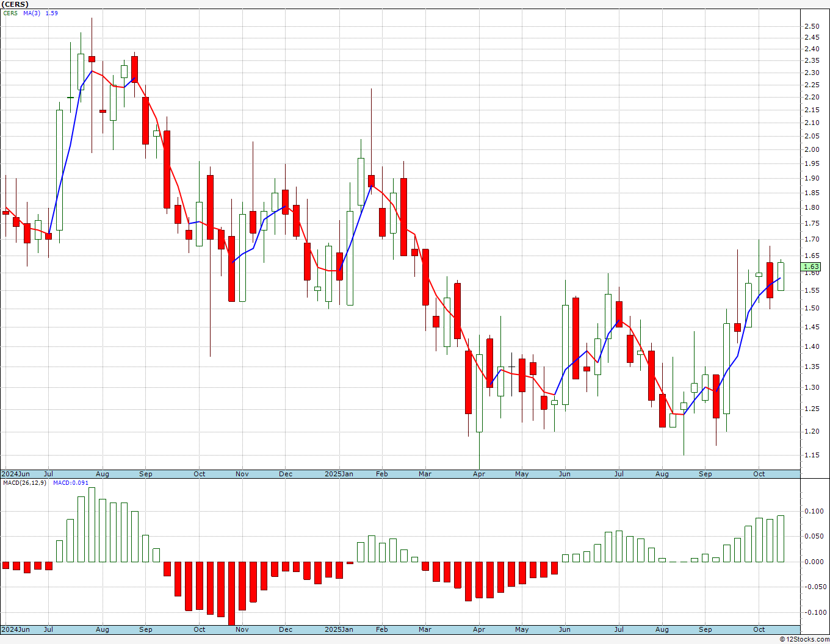The height and width of the screenshot is (644, 830).
Task: Select Nov on the price chart date axis
Action: pyautogui.click(x=242, y=474)
